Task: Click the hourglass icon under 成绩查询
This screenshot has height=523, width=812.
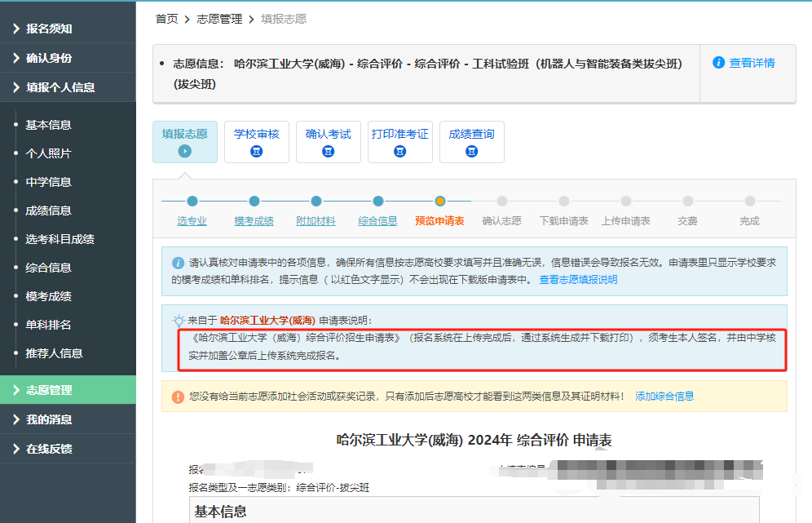Action: (471, 152)
